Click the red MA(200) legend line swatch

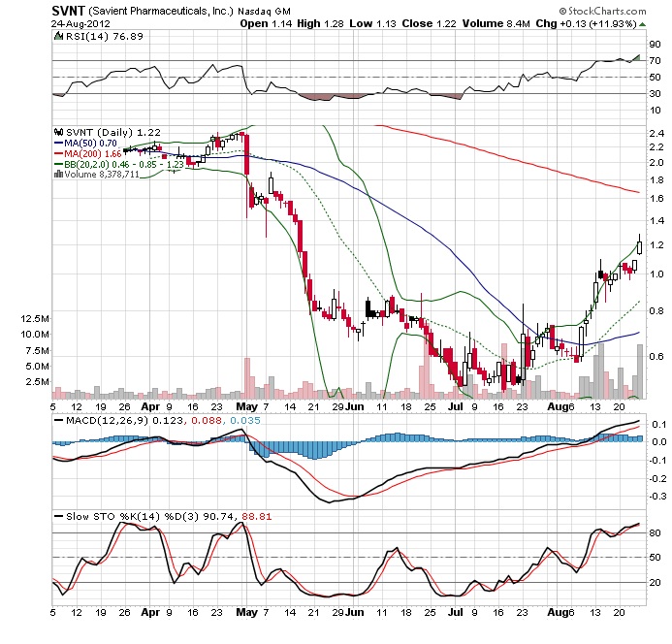pos(59,153)
